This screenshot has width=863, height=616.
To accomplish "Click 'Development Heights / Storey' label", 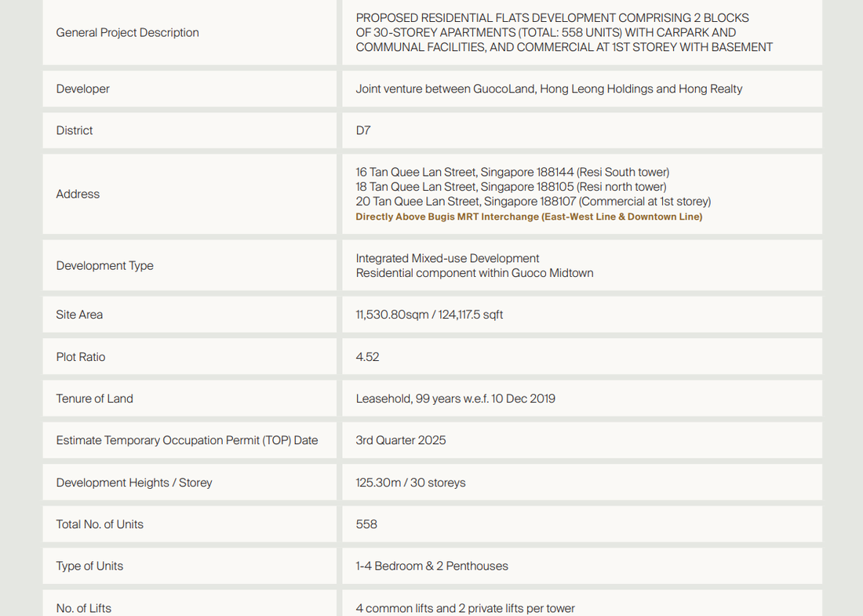I will click(133, 483).
